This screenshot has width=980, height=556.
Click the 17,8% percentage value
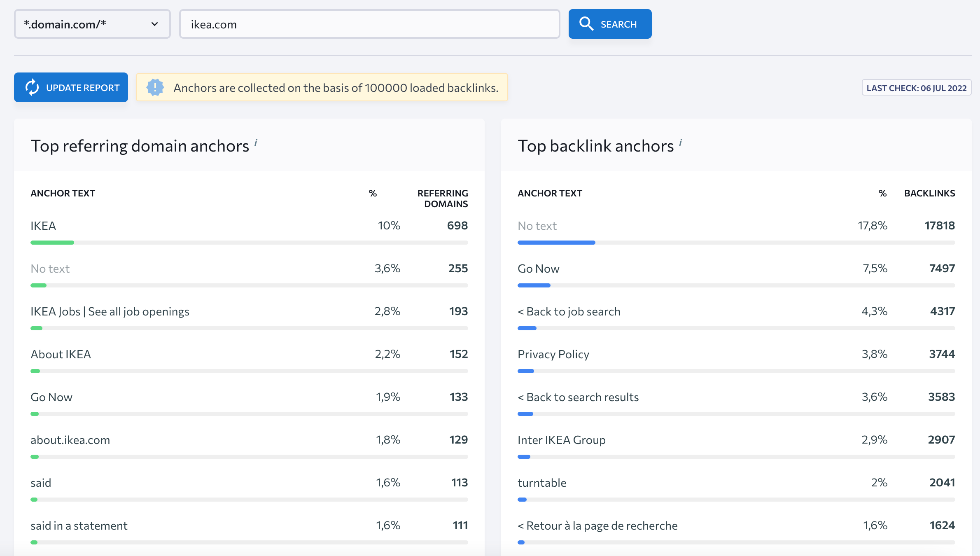pos(873,225)
